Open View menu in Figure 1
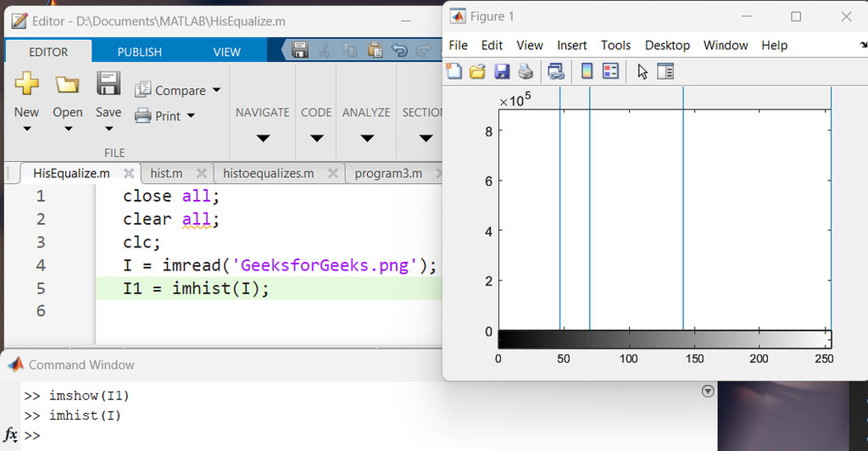868x451 pixels. (x=530, y=46)
